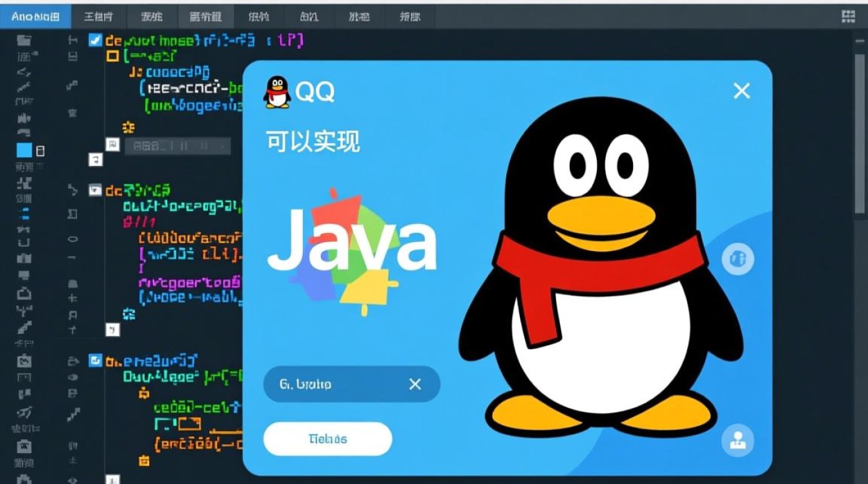This screenshot has height=484, width=868.
Task: Click the person icon at the dialog bottom-right
Action: [x=737, y=441]
